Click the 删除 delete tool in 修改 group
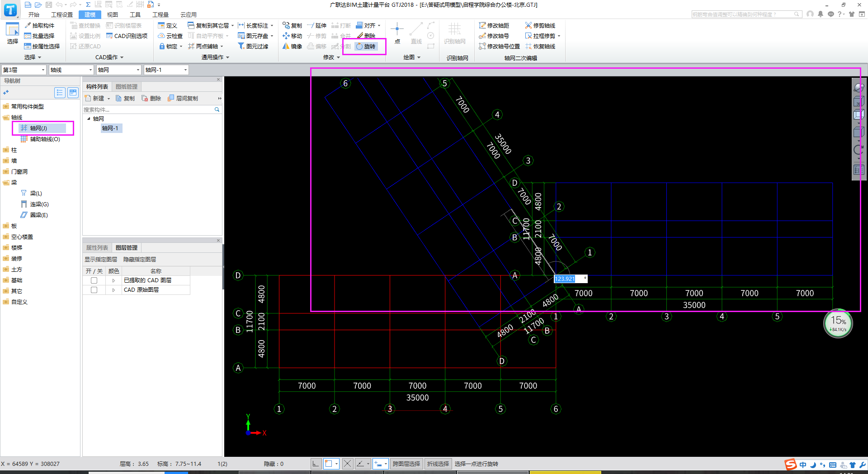Image resolution: width=868 pixels, height=474 pixels. pos(365,36)
